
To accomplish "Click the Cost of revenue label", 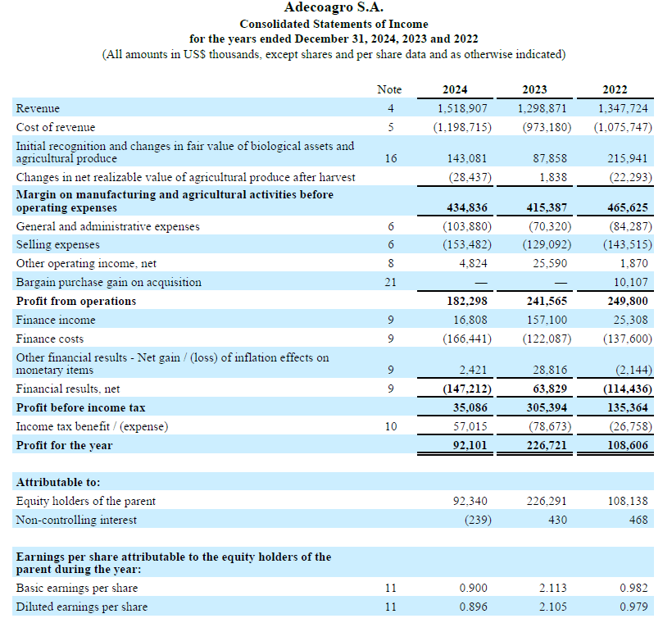I will coord(56,127).
